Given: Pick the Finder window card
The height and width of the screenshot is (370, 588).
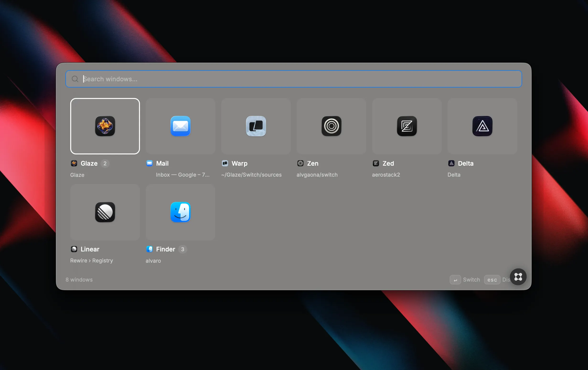Looking at the screenshot, I should (181, 212).
